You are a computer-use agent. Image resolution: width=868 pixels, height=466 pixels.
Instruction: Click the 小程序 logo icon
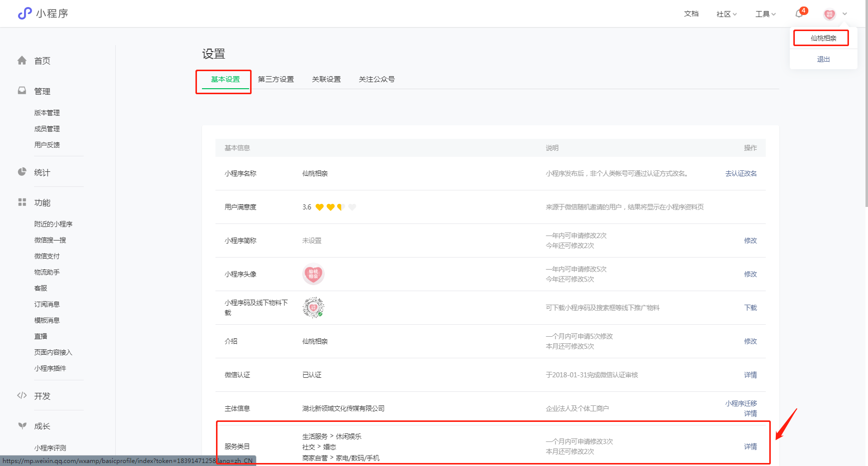click(x=25, y=14)
